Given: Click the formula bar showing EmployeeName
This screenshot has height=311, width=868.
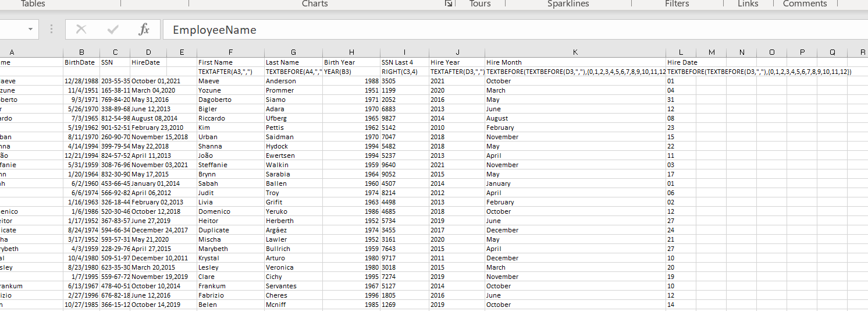Looking at the screenshot, I should coord(515,30).
